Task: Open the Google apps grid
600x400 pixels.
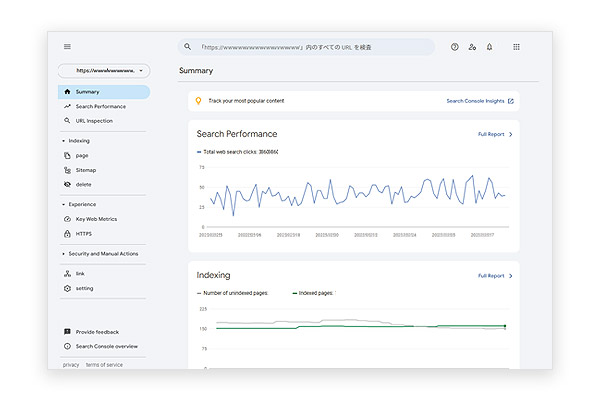Action: tap(516, 47)
